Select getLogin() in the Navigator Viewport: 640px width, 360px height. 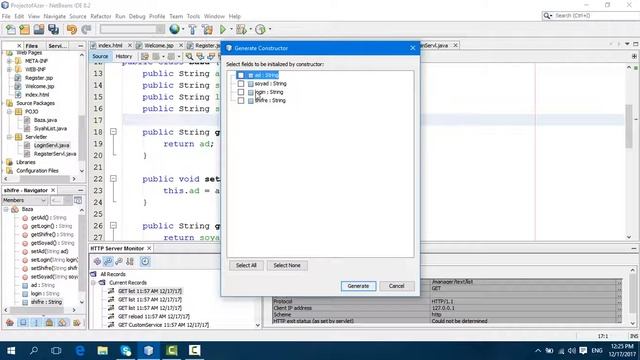coord(51,226)
